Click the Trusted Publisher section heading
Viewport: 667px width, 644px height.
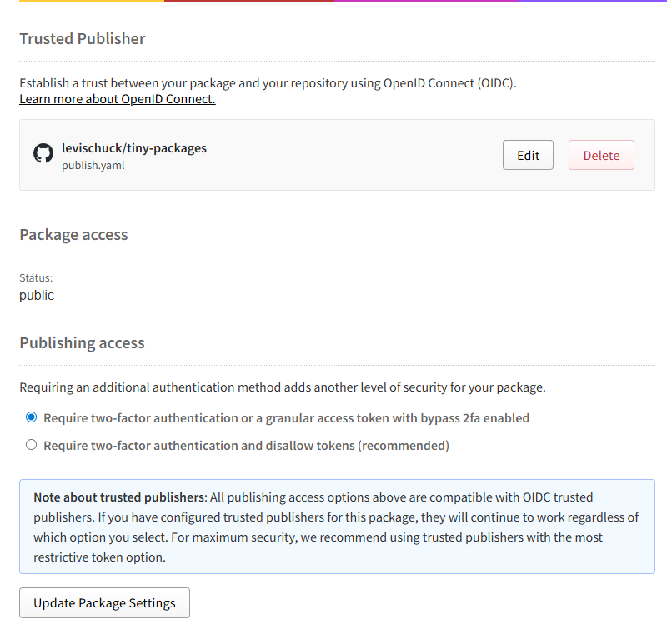pos(82,38)
